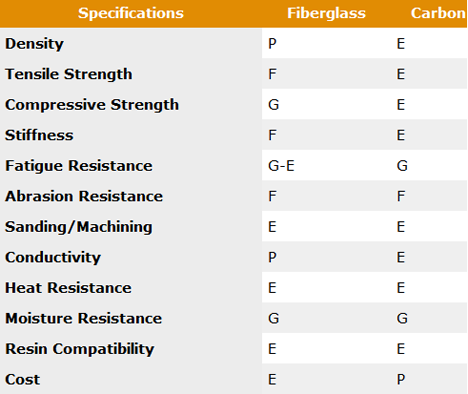Click the Abrasion Resistance label
This screenshot has width=468, height=394.
84,196
